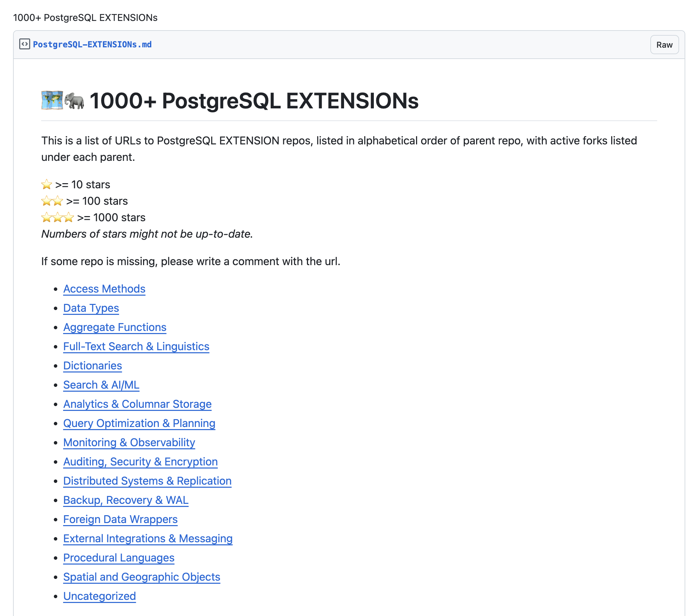
Task: Go to Procedural Languages section
Action: [x=119, y=558]
